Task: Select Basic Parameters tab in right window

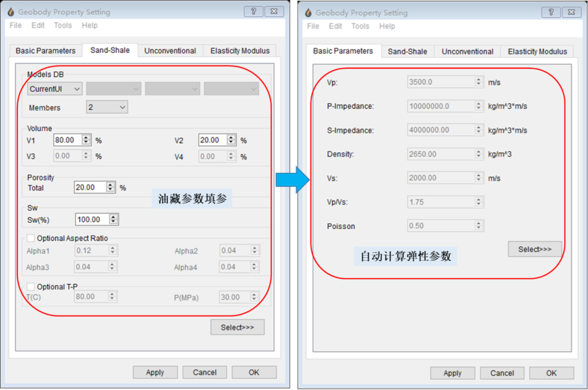Action: 343,51
